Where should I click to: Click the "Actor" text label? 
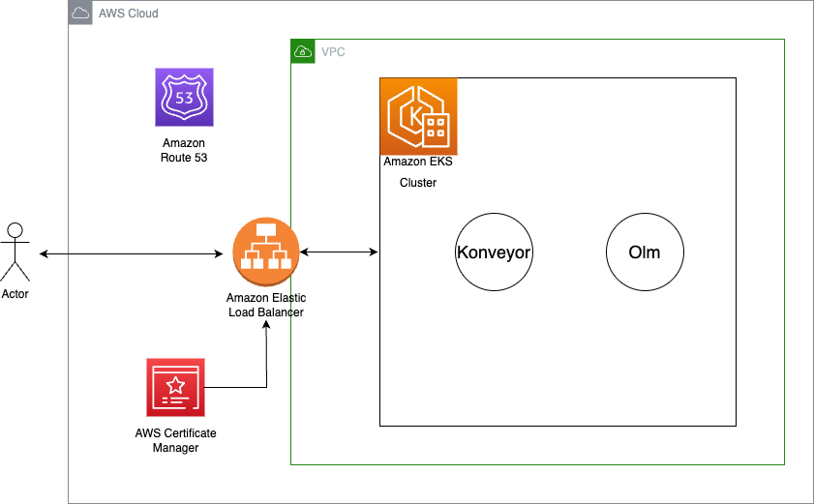[15, 294]
